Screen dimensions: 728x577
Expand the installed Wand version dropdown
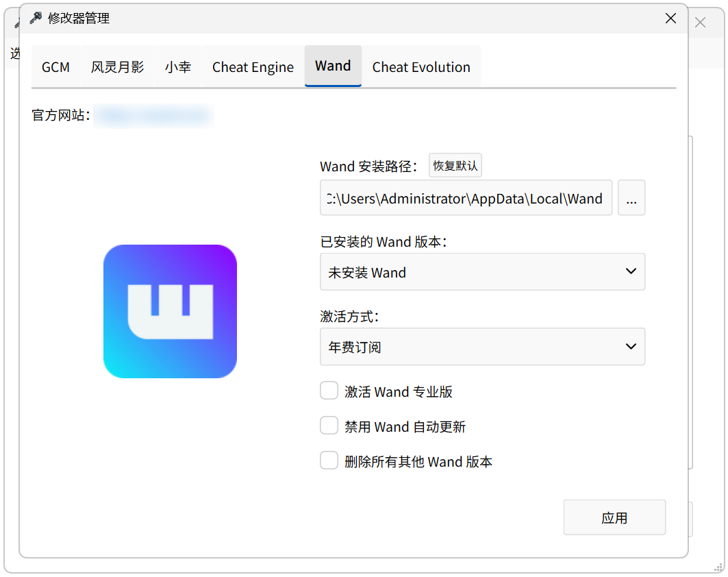[482, 272]
